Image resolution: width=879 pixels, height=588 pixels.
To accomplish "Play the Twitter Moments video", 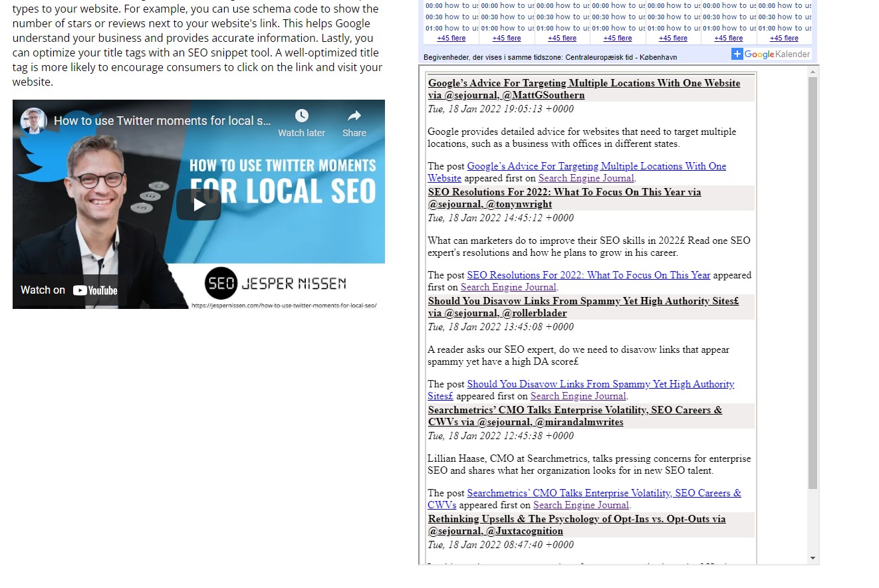I will click(x=198, y=204).
